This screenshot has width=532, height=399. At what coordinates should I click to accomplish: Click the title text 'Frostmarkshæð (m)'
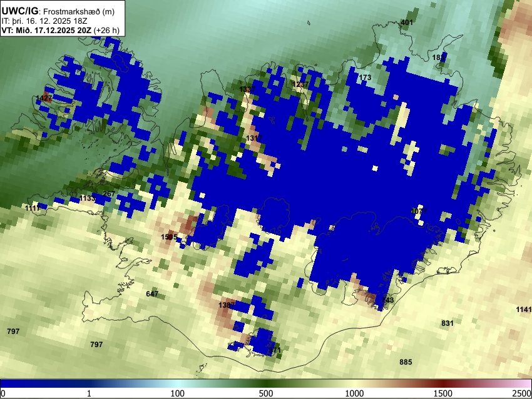coord(79,11)
